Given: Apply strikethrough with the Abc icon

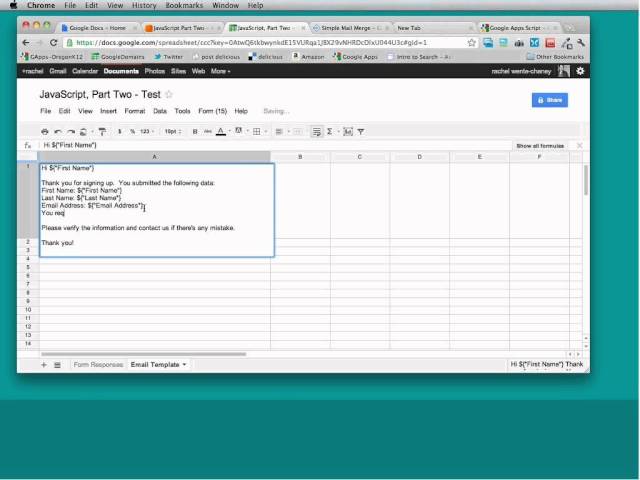Looking at the screenshot, I should tap(208, 131).
